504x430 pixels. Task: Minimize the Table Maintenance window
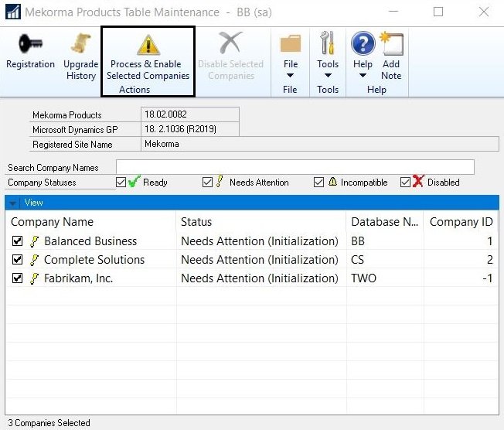pyautogui.click(x=393, y=12)
